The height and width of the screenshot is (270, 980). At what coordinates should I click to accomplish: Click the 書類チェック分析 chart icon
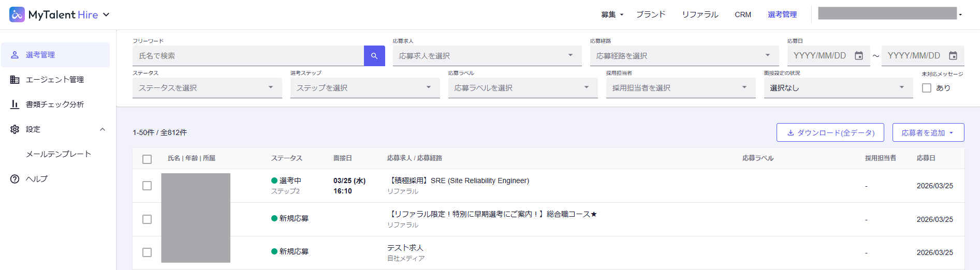(x=15, y=104)
